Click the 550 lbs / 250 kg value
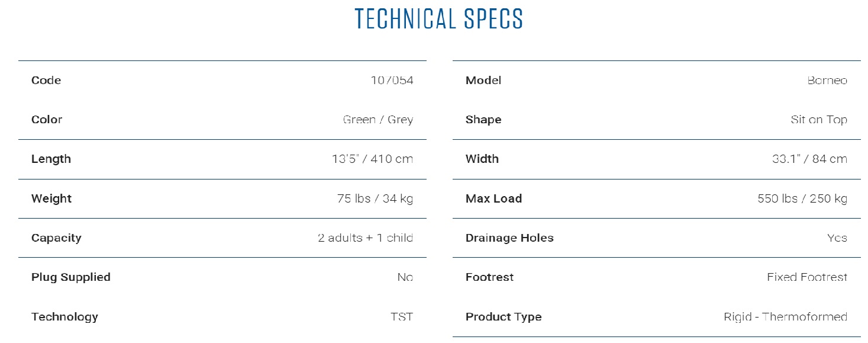Screen dimensions: 868x343 [x=802, y=198]
